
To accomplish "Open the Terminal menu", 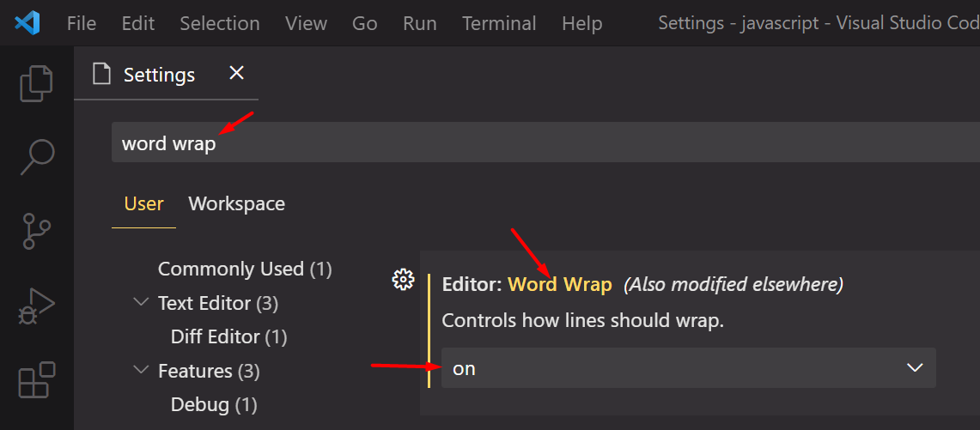I will pyautogui.click(x=499, y=23).
